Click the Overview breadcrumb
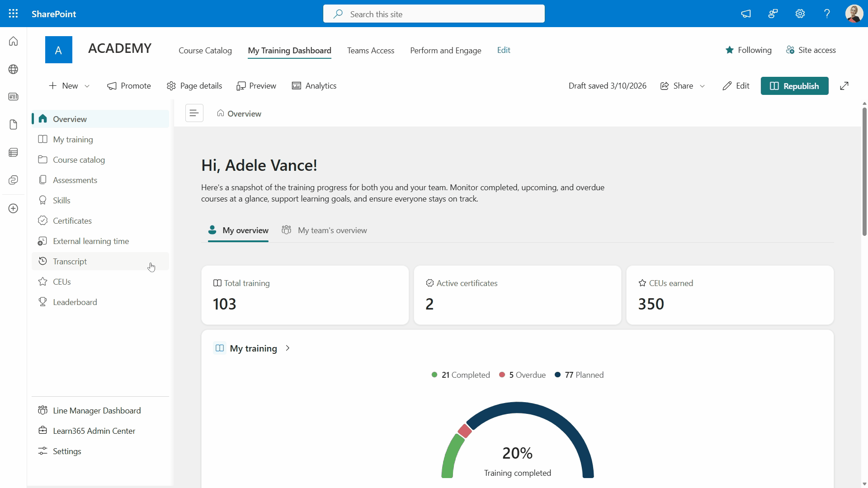Viewport: 868px width, 488px height. (x=239, y=113)
